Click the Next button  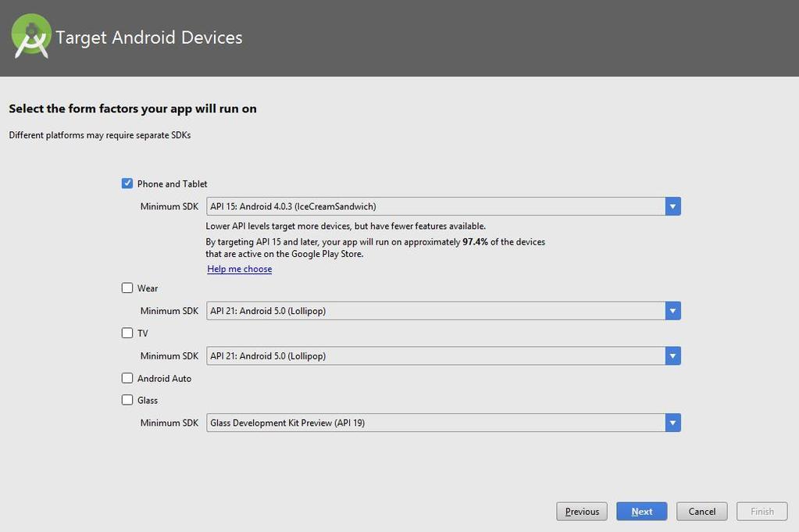click(641, 511)
